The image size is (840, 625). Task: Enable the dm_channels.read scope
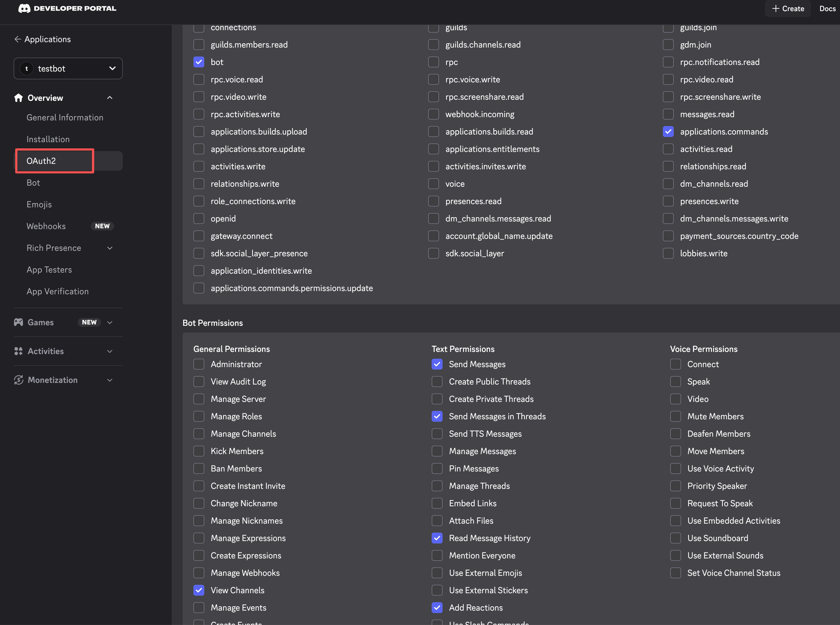668,184
